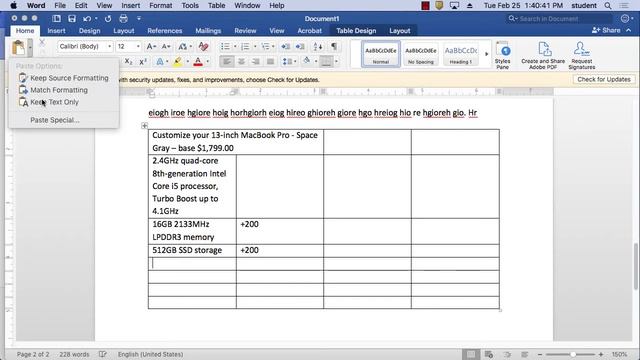Toggle Justify alignment button
Image resolution: width=640 pixels, height=360 pixels.
tap(270, 62)
